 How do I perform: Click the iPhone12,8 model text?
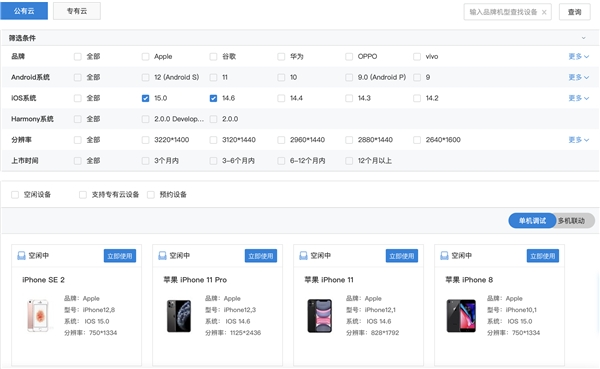[99, 310]
